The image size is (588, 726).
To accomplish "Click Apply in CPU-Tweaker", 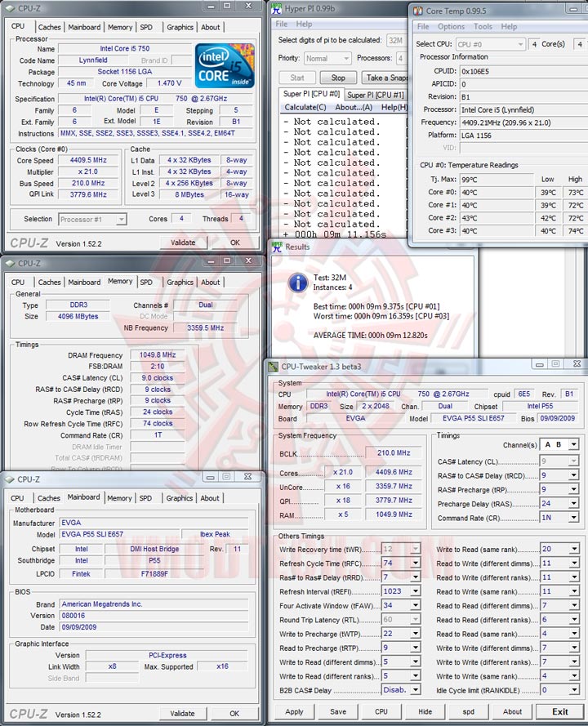I will click(x=294, y=712).
